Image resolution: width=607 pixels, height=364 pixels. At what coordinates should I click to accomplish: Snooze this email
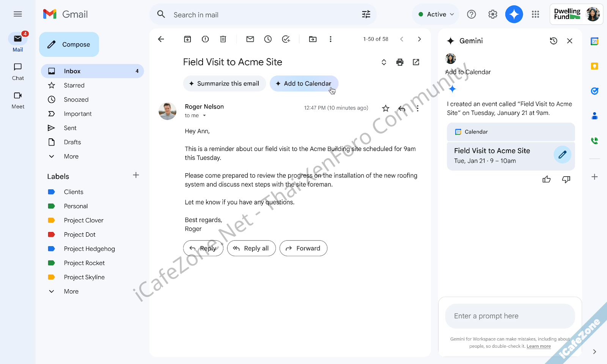[268, 39]
